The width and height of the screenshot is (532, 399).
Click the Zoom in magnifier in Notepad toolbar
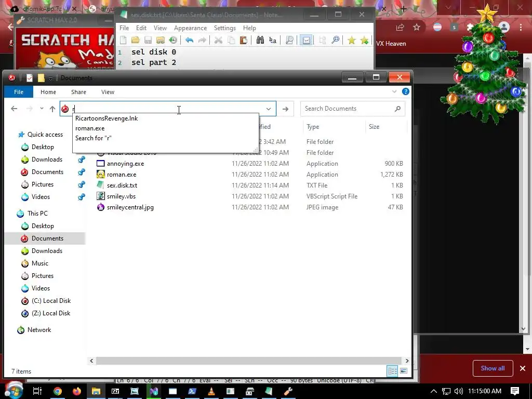tap(335, 41)
